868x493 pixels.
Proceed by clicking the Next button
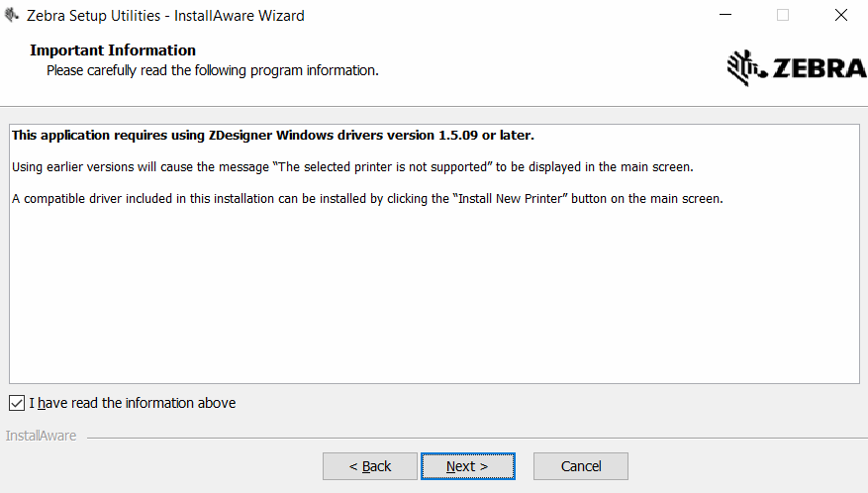click(467, 466)
